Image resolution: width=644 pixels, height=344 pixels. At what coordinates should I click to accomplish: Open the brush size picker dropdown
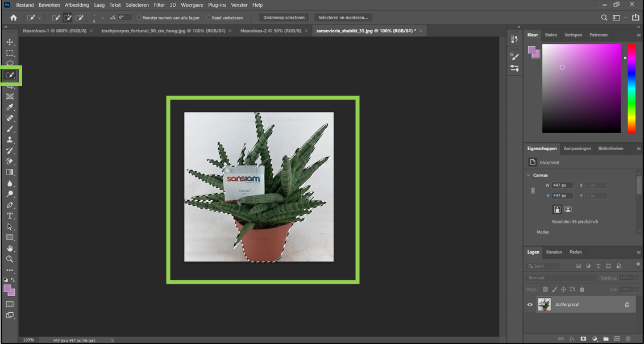(x=102, y=18)
